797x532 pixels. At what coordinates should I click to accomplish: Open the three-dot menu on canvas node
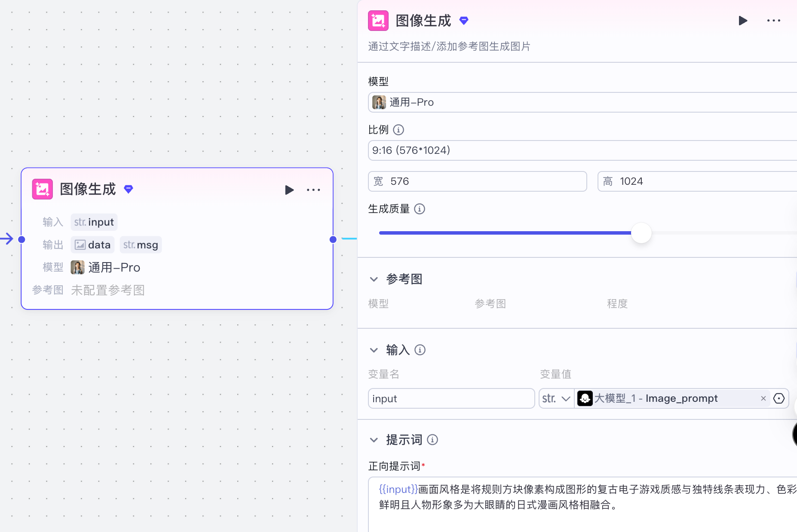click(313, 190)
